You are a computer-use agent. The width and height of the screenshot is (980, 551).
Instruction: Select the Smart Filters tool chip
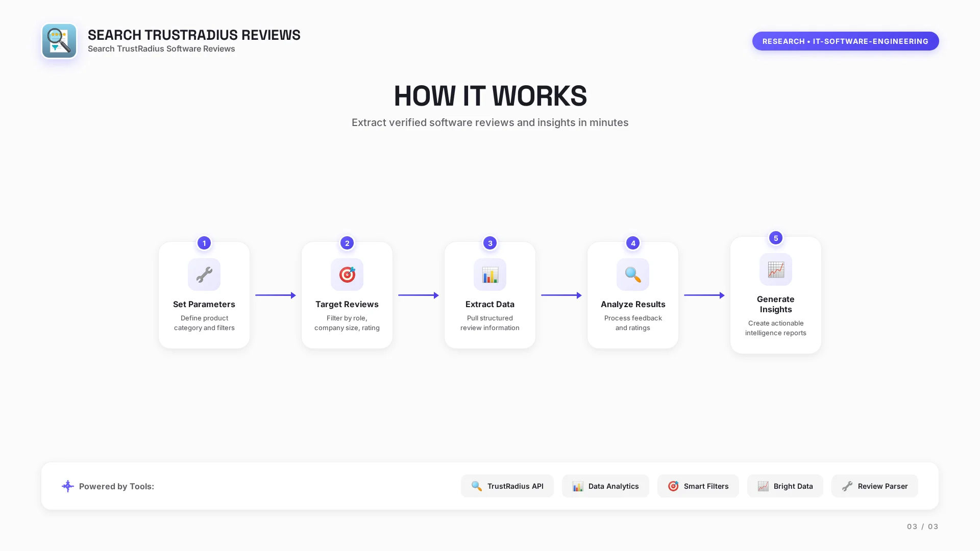point(698,486)
